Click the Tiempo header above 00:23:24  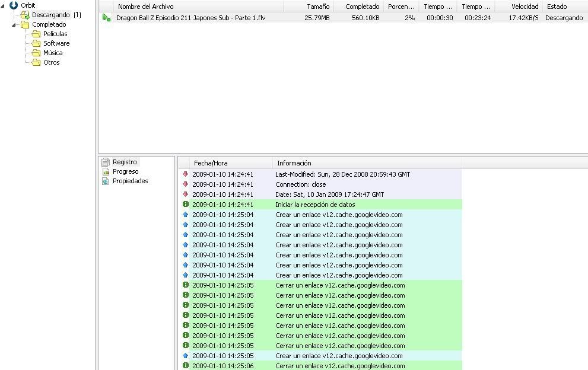tap(476, 7)
